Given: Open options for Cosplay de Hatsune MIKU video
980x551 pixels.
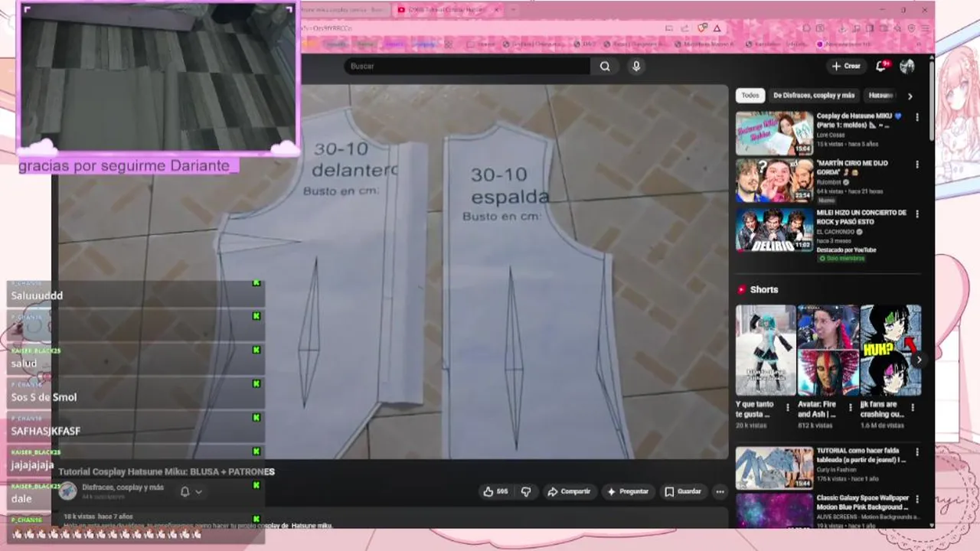Looking at the screenshot, I should point(917,117).
